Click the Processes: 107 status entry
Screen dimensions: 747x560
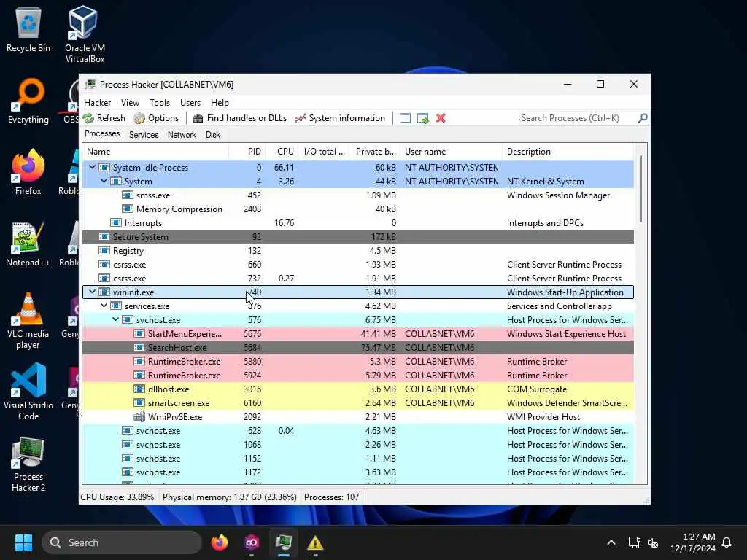(x=332, y=497)
